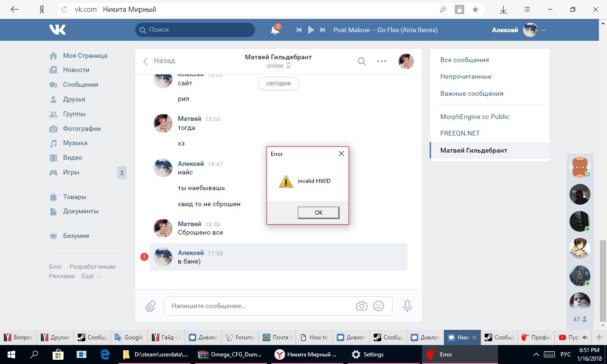Open the notifications bell
Screen dimensions: 607x364
[x=275, y=30]
